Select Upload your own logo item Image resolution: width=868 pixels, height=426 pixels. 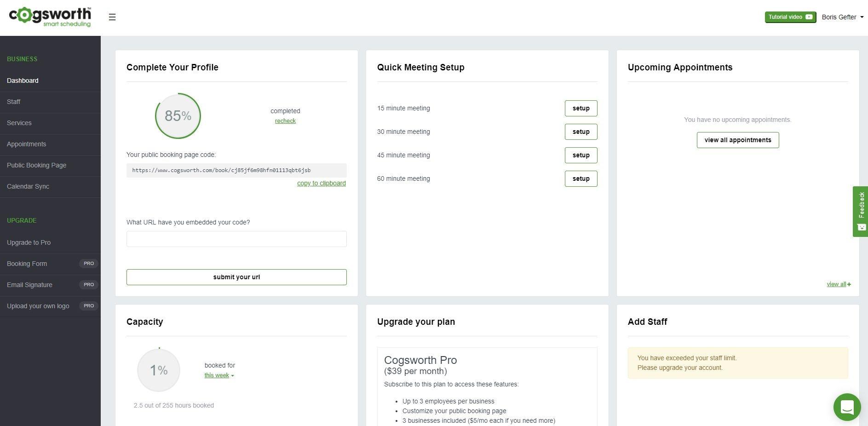tap(50, 306)
